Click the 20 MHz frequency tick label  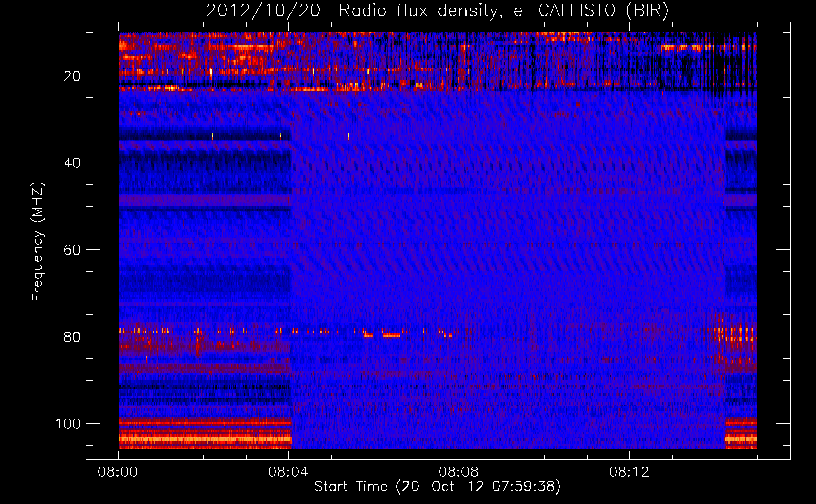72,76
